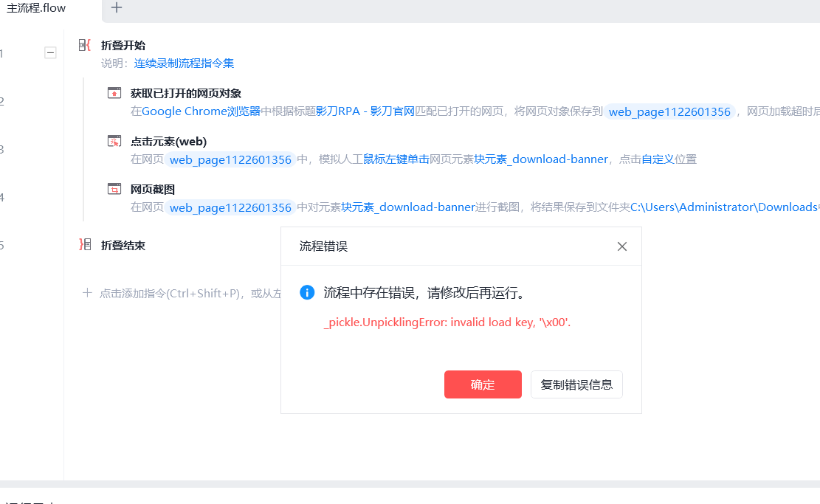Select the webpage screenshot step icon
Viewport: 820px width, 504px height.
click(x=114, y=189)
